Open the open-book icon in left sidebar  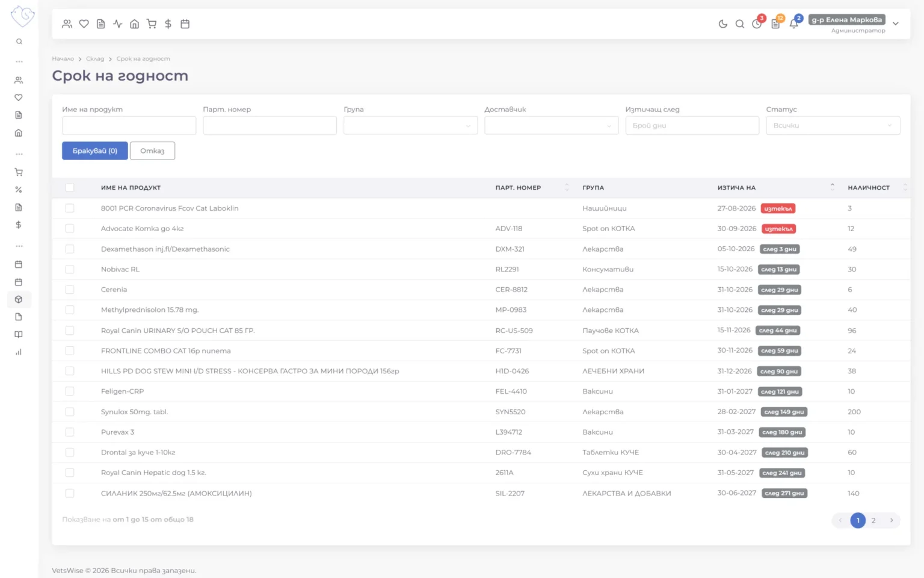coord(19,335)
